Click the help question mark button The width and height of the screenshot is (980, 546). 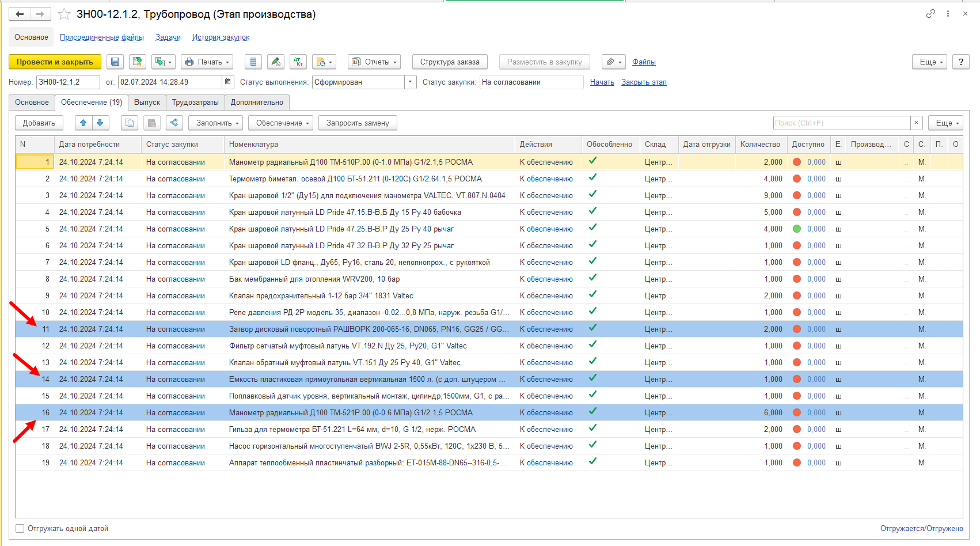point(961,62)
